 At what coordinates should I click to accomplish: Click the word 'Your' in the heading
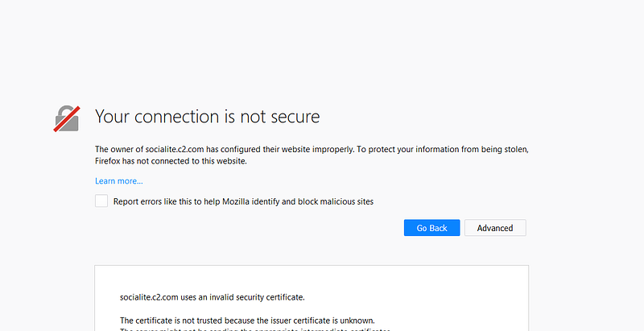pyautogui.click(x=113, y=117)
